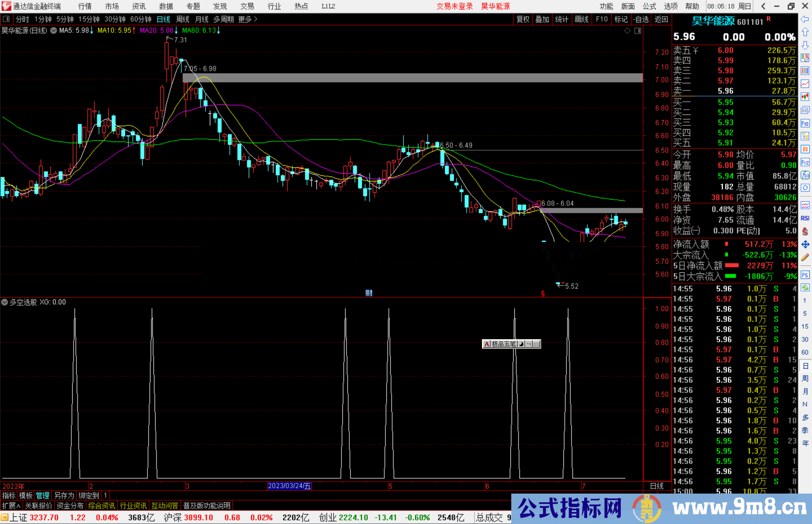The width and height of the screenshot is (812, 524).
Task: Click the candlestick chart icon in sidebar
Action: point(805,97)
